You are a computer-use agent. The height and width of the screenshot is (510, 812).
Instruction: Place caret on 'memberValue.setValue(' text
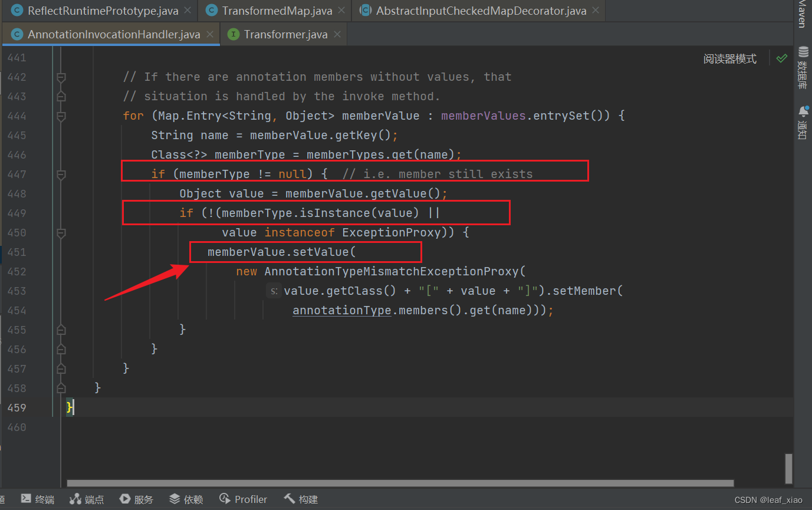[x=282, y=252]
